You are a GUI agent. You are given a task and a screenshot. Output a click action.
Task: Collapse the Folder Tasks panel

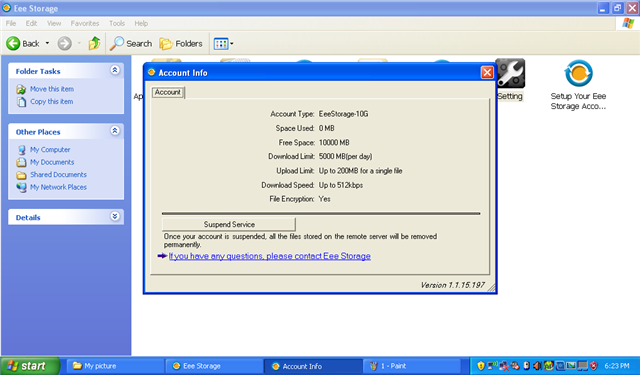115,70
